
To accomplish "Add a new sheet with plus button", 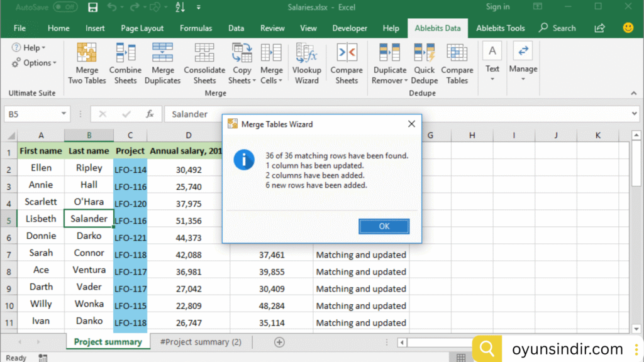I will [279, 342].
